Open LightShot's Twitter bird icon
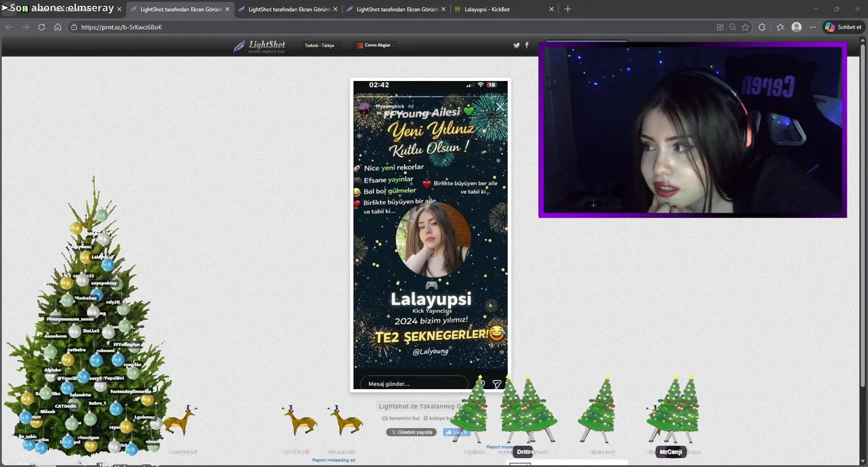 (x=517, y=45)
